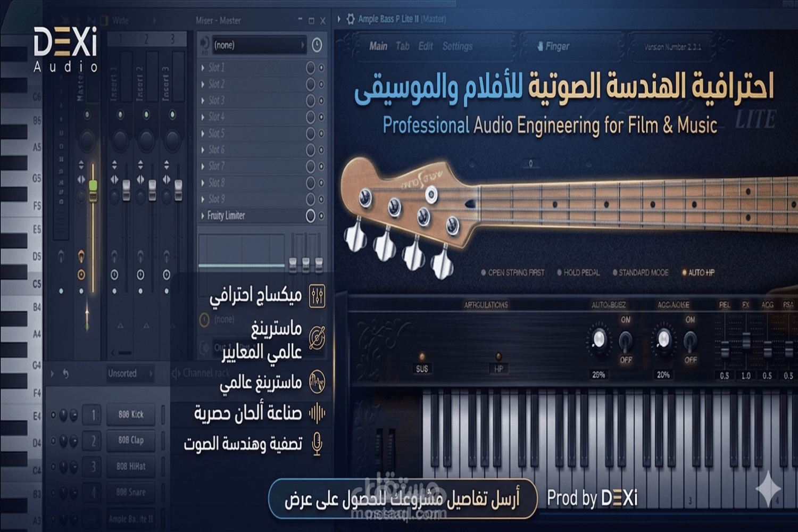Open the Wide layout dropdown in mixer
The height and width of the screenshot is (532, 798).
134,21
